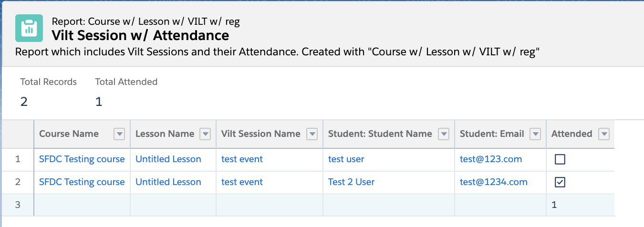Open Untitled Lesson link in row 2

(168, 182)
